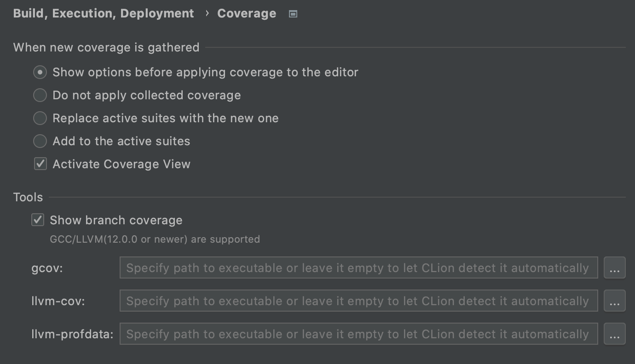Click the llvm-profdata field label
This screenshot has width=635, height=364.
[x=72, y=334]
